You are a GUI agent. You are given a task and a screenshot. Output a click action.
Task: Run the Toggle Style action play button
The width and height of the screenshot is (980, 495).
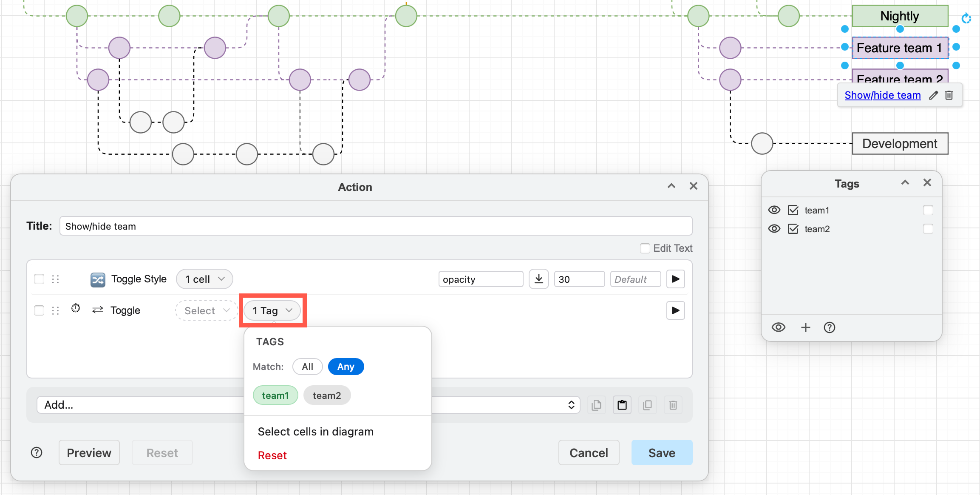(x=675, y=279)
